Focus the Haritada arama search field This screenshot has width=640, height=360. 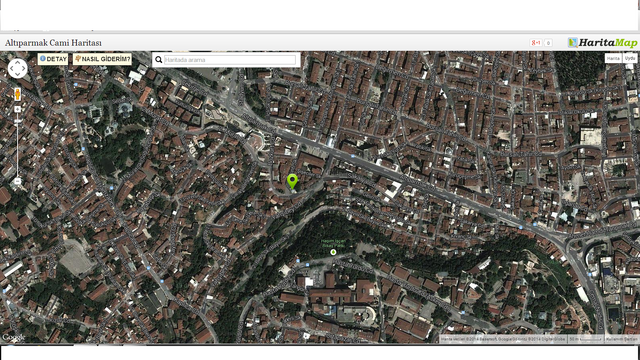[230, 60]
